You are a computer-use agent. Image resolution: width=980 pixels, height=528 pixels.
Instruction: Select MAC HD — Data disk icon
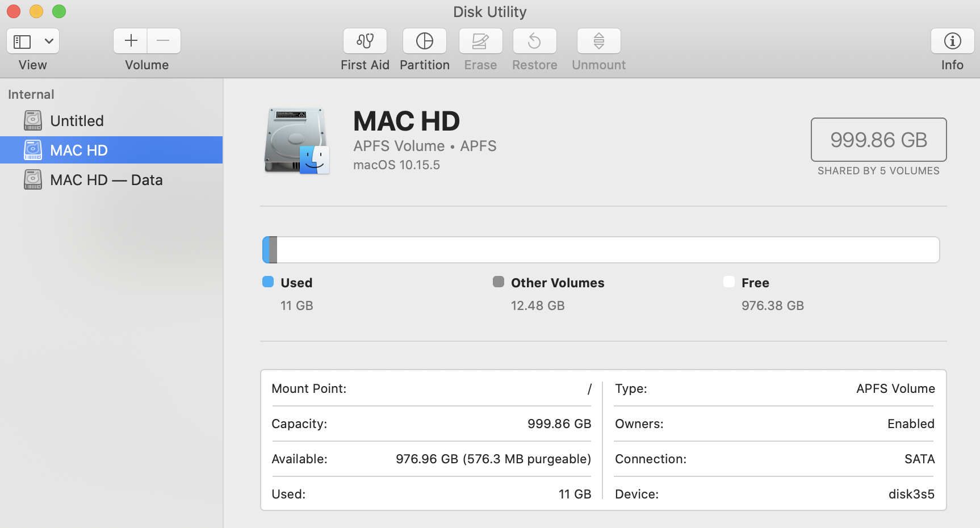coord(33,180)
